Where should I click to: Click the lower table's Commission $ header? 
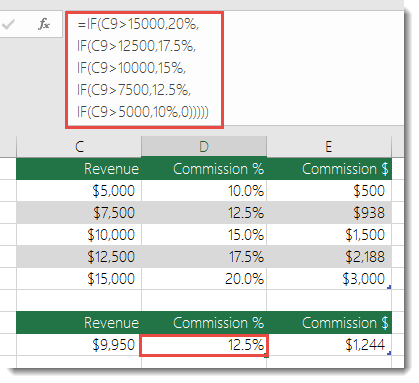point(329,323)
